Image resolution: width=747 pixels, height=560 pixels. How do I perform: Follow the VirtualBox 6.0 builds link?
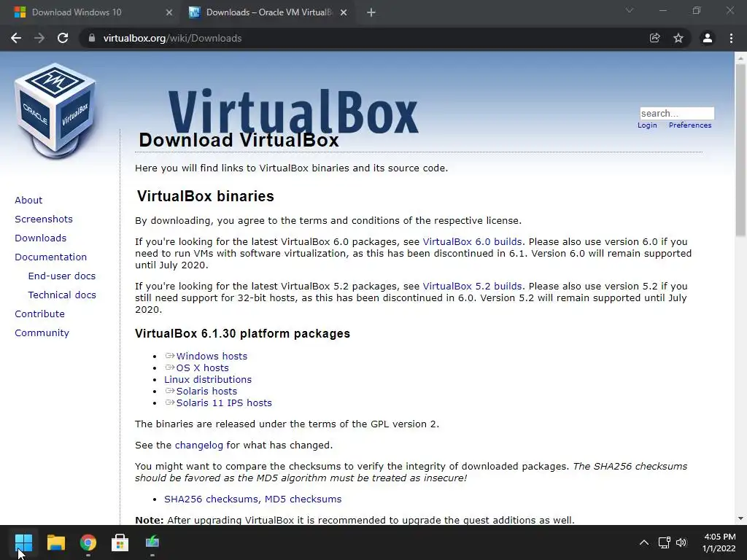[x=472, y=242]
